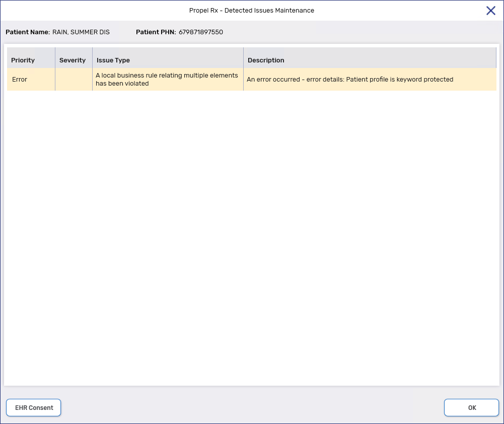Sort by the Severity column header
Image resolution: width=504 pixels, height=424 pixels.
(x=73, y=60)
